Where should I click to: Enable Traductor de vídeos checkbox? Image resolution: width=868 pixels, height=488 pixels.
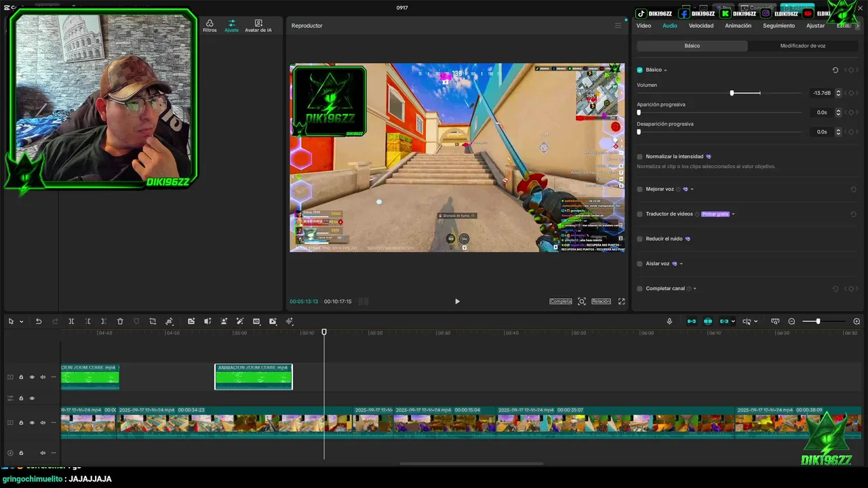(639, 214)
